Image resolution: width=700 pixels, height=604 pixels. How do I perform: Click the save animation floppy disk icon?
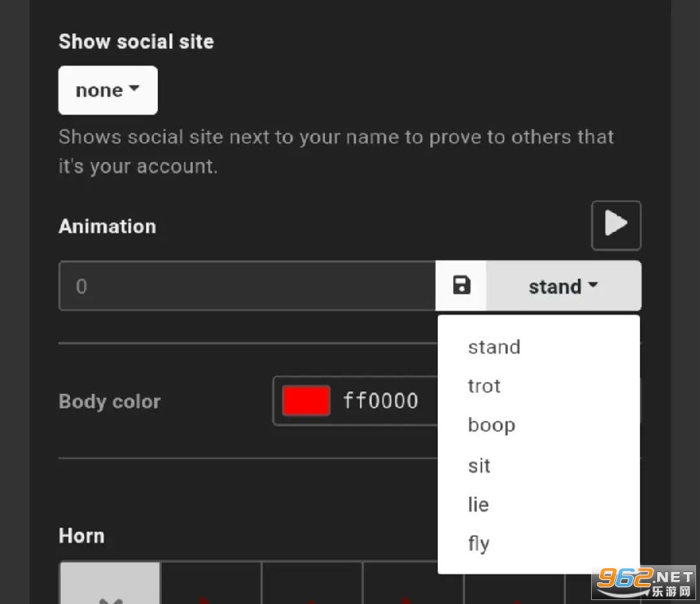coord(461,286)
